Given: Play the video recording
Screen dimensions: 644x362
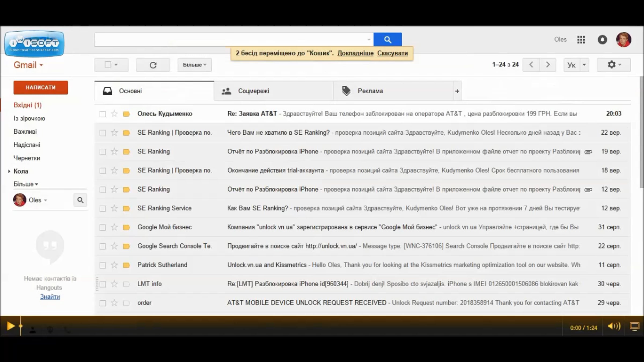Looking at the screenshot, I should pyautogui.click(x=10, y=326).
